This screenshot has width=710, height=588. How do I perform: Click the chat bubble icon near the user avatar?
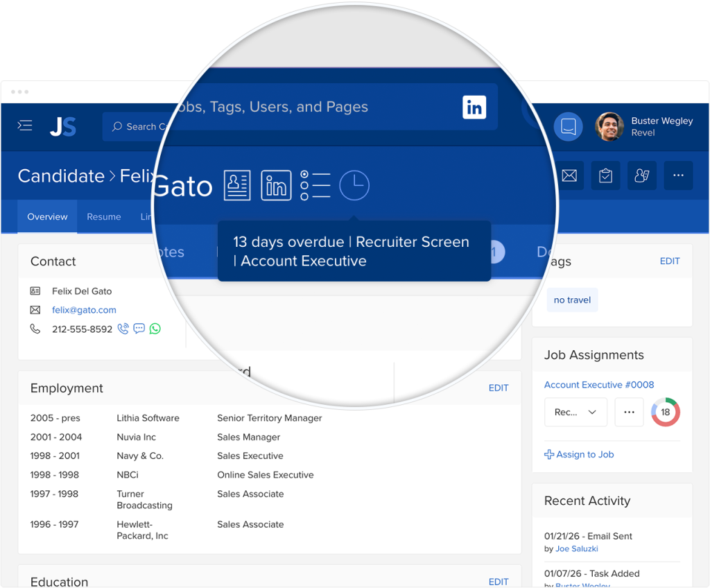click(x=568, y=126)
